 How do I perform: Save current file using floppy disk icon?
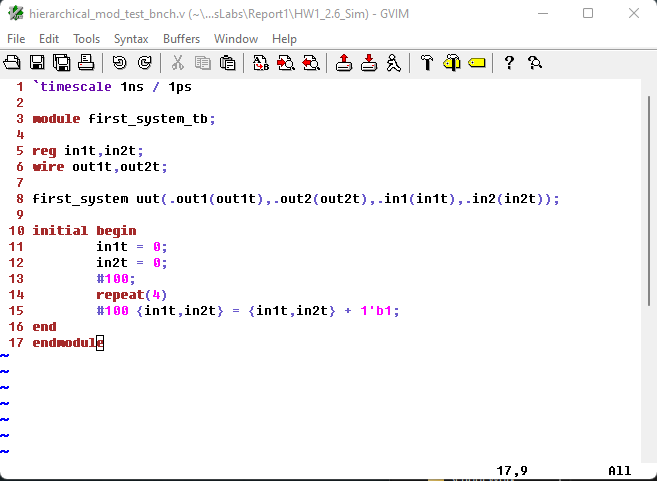click(37, 63)
